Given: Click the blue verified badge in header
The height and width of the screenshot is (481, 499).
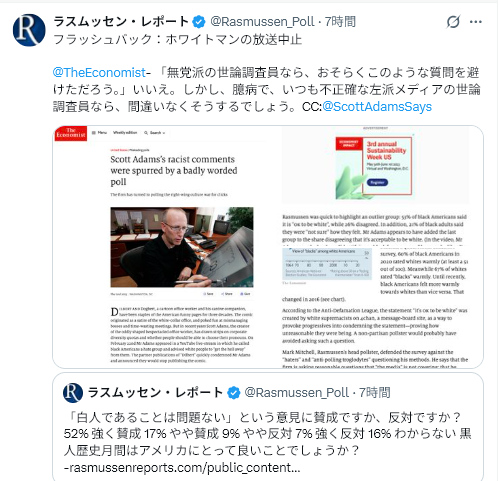Looking at the screenshot, I should (x=199, y=22).
